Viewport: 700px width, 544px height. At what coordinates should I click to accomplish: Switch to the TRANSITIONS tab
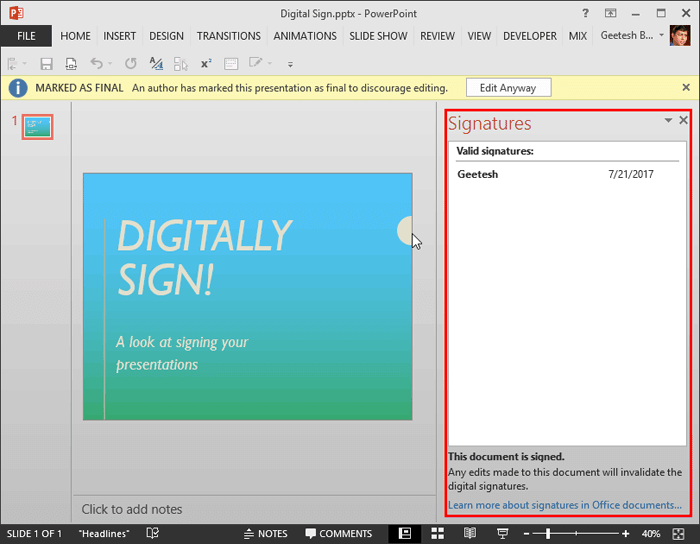[x=229, y=36]
